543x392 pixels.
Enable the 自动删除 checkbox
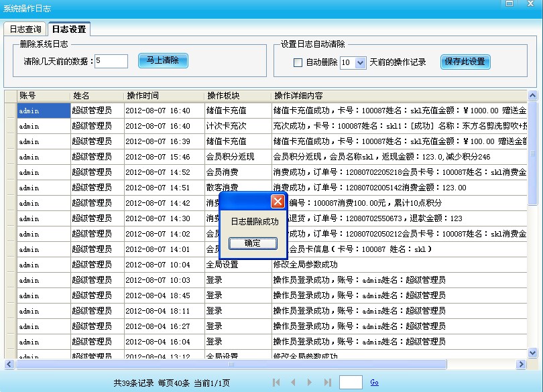point(299,62)
